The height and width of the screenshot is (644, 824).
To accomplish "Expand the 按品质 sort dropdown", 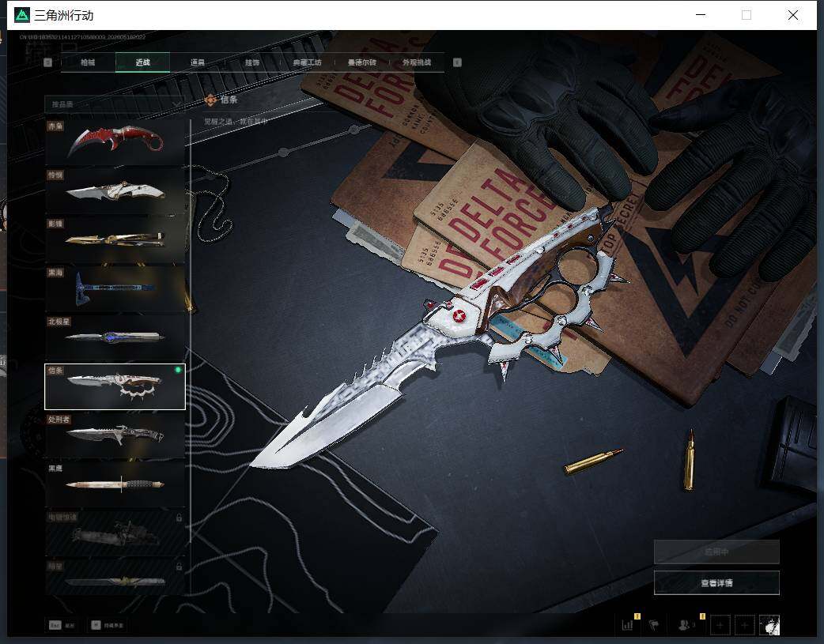I will 115,104.
